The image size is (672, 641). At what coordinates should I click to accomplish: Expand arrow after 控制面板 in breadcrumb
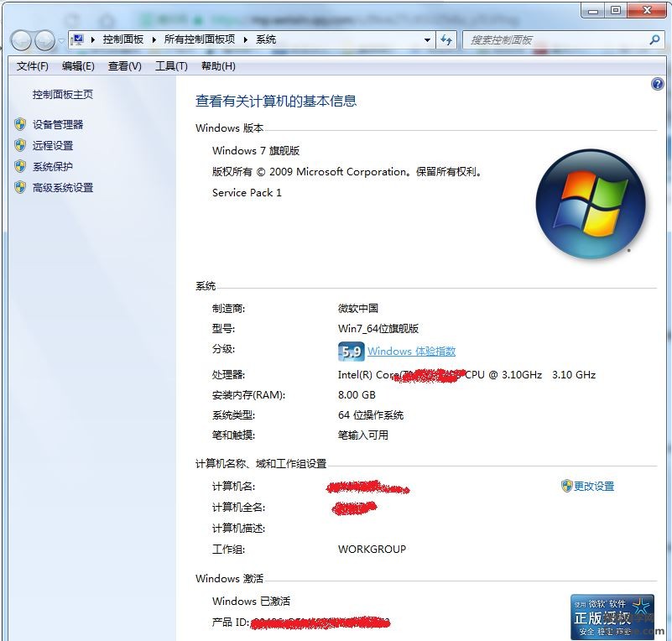154,39
